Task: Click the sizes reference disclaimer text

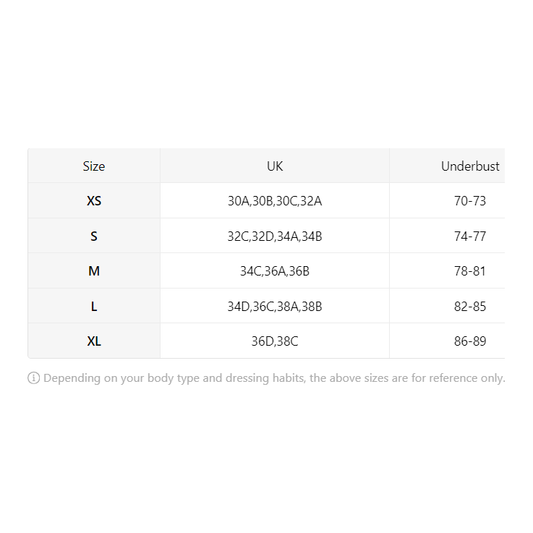Action: tap(274, 378)
